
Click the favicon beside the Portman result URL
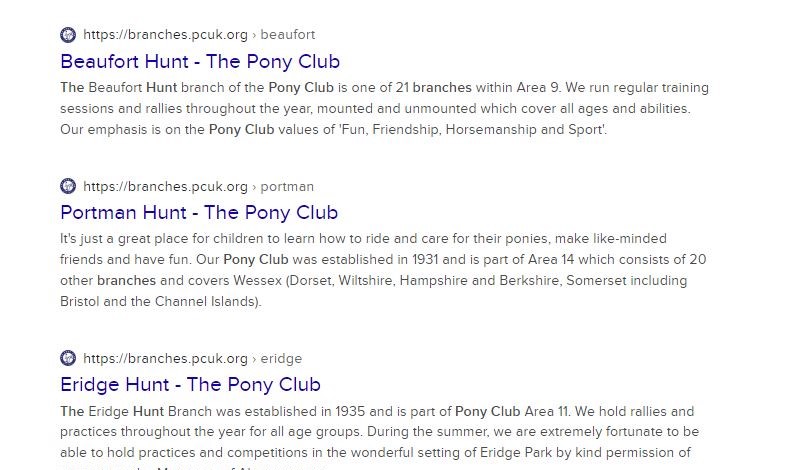(x=68, y=186)
